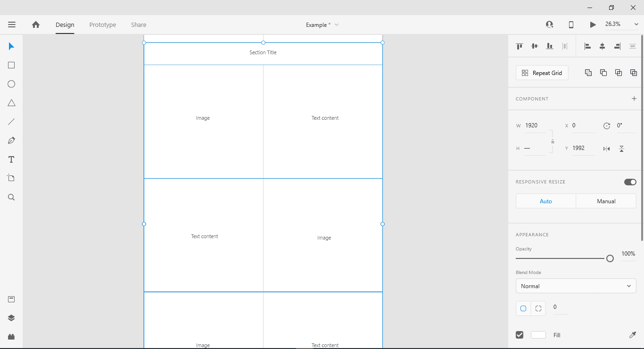Flip the selection horizontally
The width and height of the screenshot is (644, 349).
click(x=606, y=149)
